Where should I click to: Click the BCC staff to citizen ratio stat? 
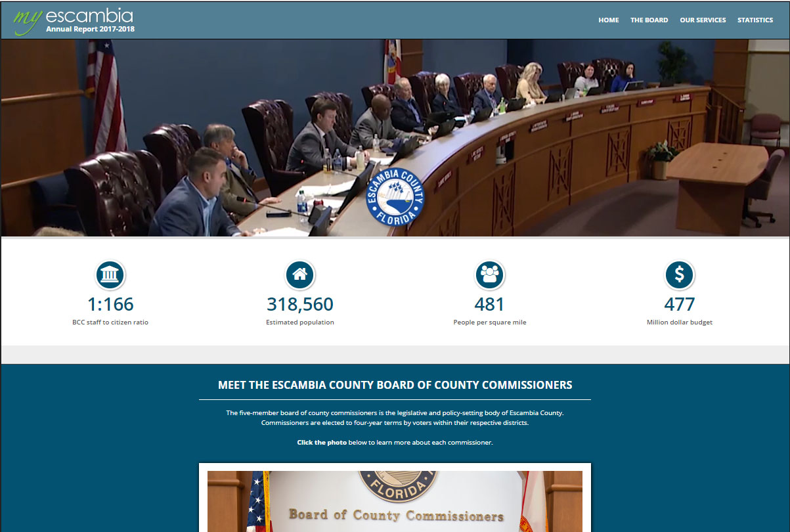tap(110, 322)
